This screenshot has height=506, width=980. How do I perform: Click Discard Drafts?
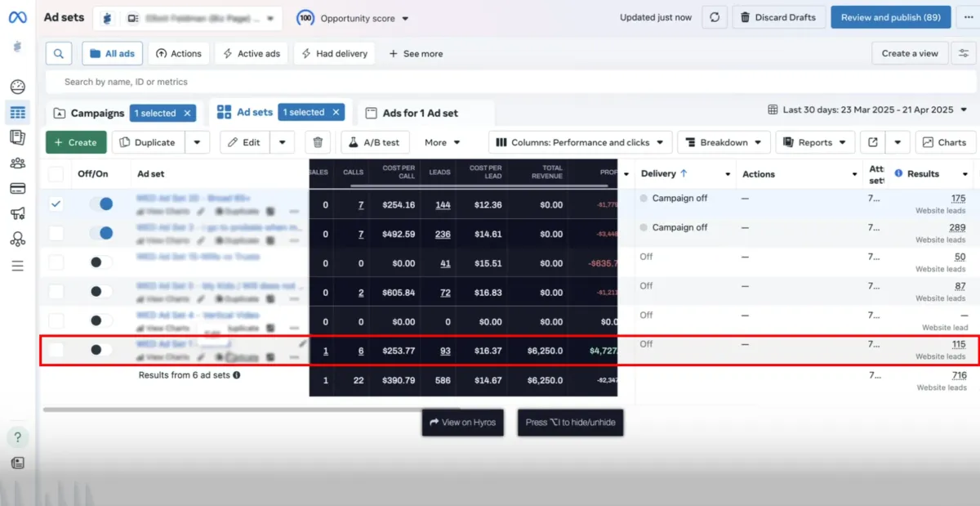tap(778, 17)
